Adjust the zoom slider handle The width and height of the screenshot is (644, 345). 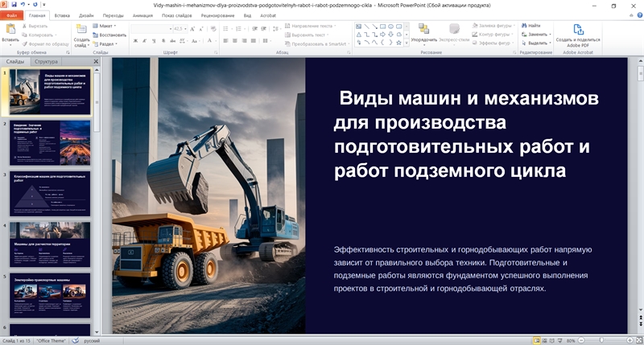pos(601,340)
